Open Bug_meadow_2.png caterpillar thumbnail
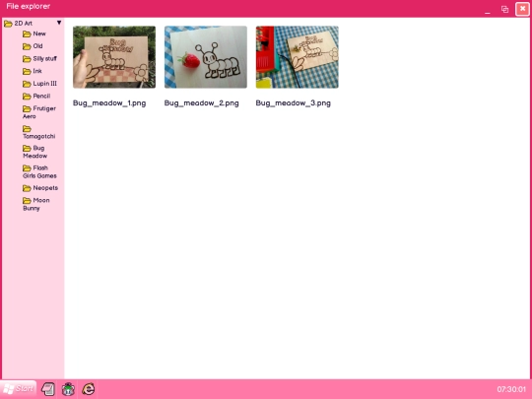 [x=206, y=57]
